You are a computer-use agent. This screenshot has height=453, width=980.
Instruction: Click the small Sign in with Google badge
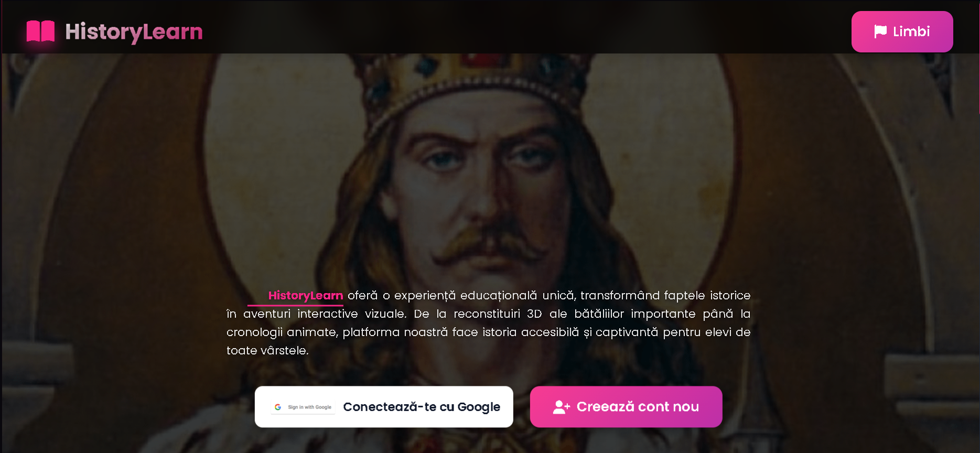[x=303, y=407]
